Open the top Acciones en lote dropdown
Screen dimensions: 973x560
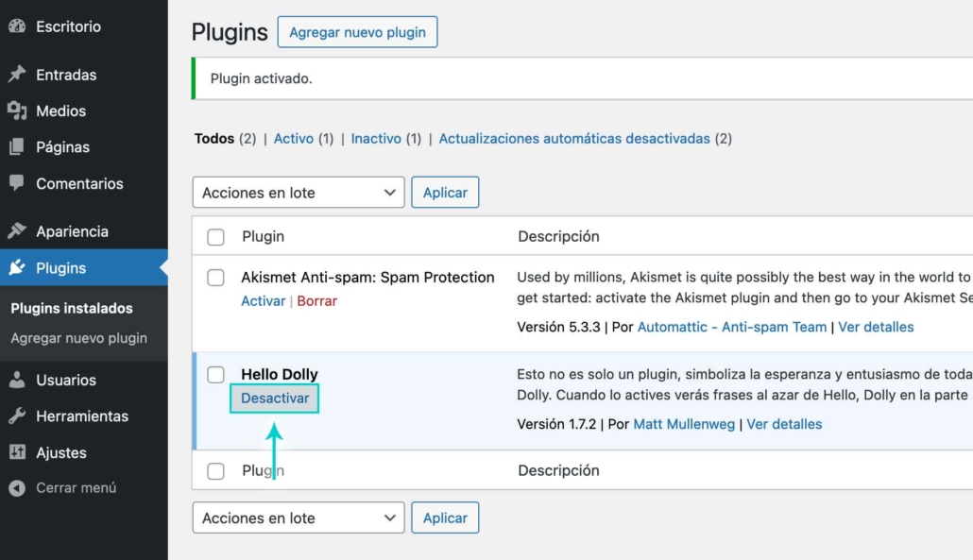coord(298,193)
